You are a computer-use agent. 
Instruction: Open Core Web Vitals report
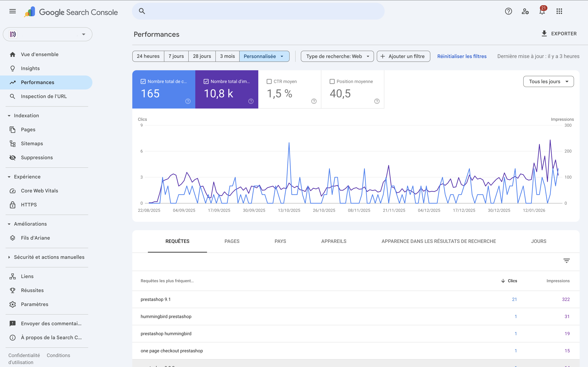pyautogui.click(x=39, y=190)
